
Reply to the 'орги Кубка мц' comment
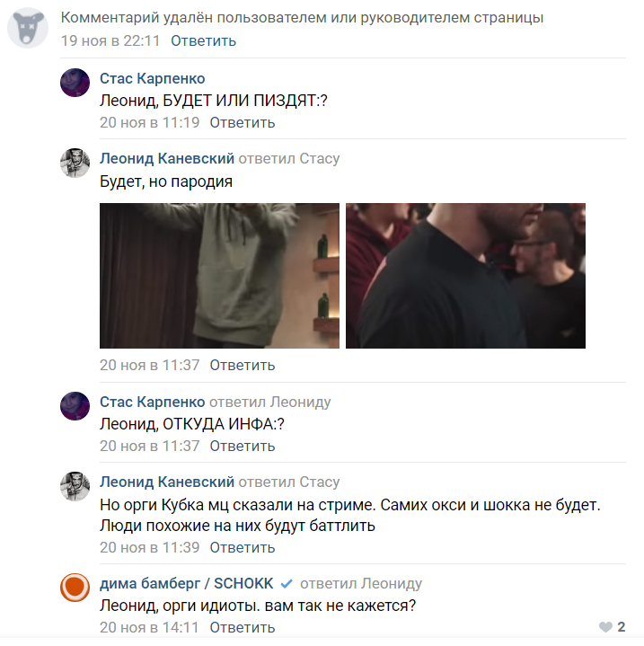[243, 547]
